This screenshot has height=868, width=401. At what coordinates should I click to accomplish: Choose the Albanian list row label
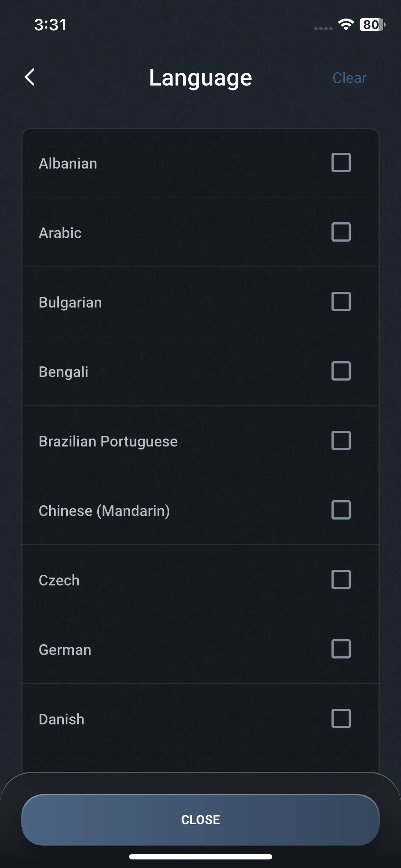(68, 164)
